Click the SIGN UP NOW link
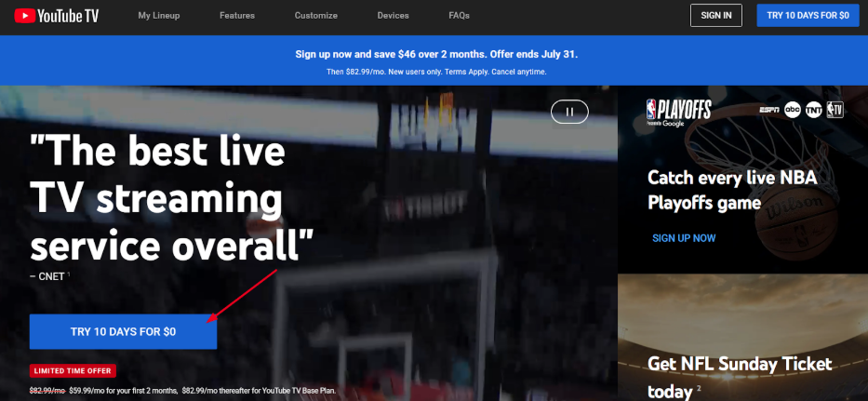 [684, 238]
